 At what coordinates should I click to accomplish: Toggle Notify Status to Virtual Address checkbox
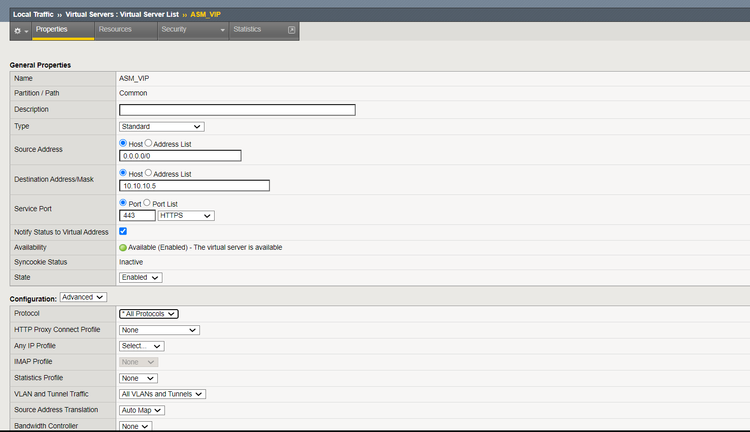[123, 231]
